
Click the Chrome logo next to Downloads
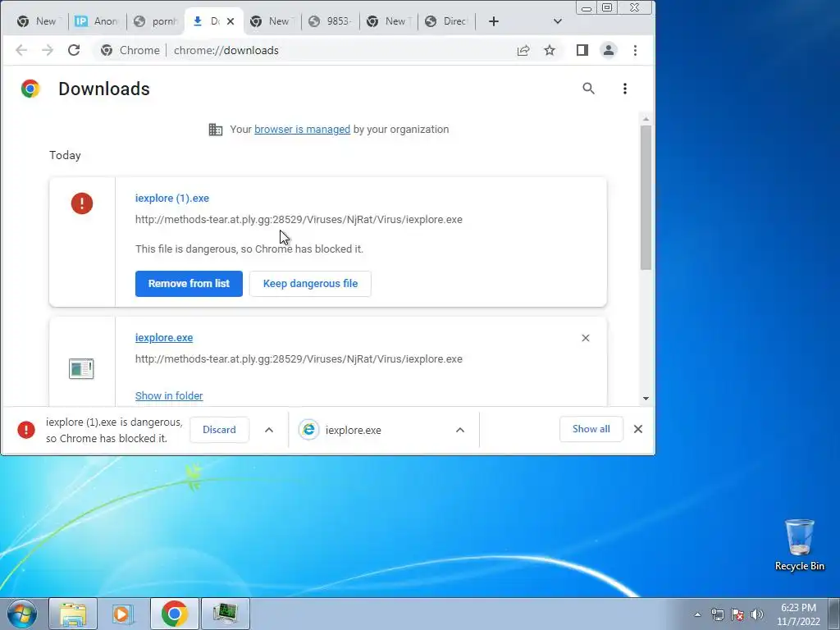[x=30, y=89]
